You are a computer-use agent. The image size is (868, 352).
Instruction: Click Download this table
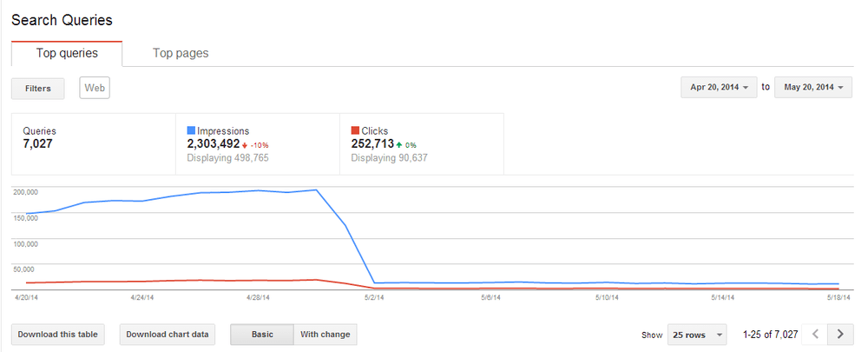pyautogui.click(x=57, y=335)
